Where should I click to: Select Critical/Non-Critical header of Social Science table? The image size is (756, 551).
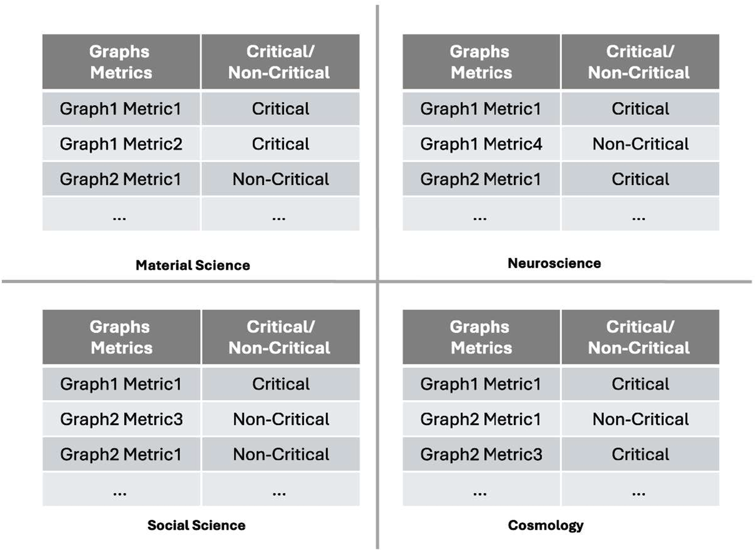click(280, 337)
